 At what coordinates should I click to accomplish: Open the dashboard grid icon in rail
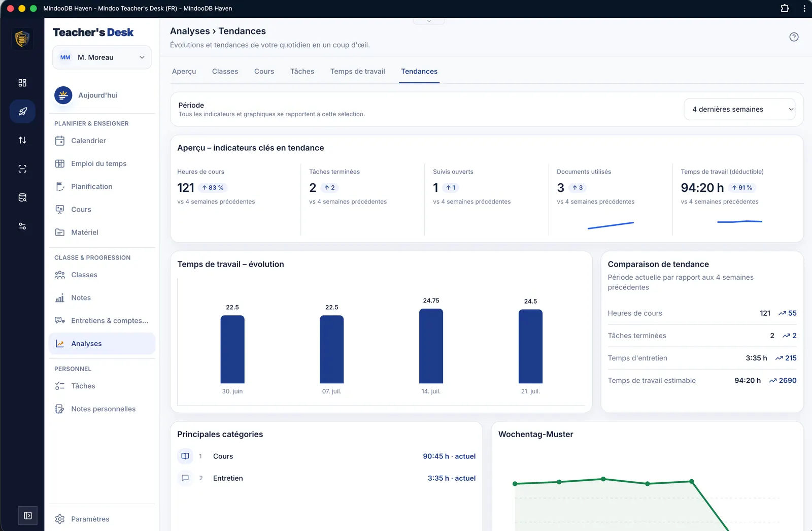[22, 83]
